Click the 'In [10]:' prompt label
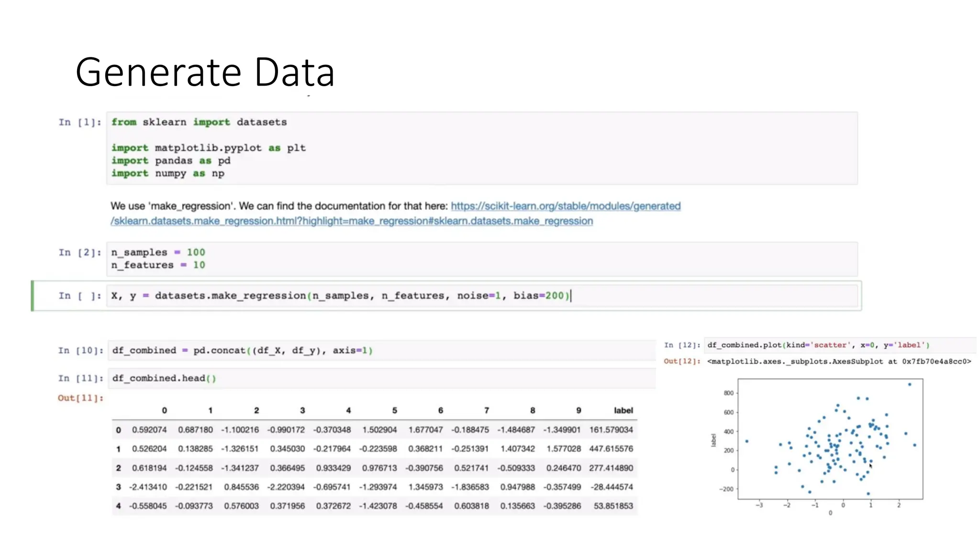980x551 pixels. click(x=80, y=351)
